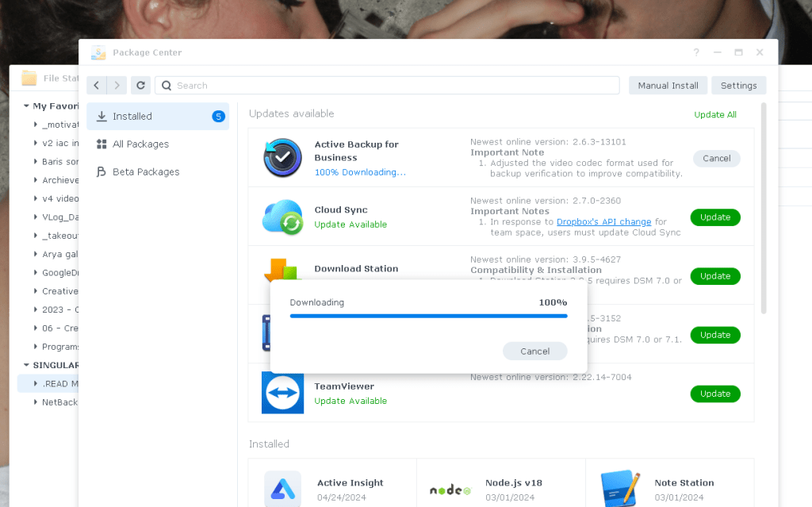Open Package Center help question mark
This screenshot has width=812, height=507.
point(696,52)
